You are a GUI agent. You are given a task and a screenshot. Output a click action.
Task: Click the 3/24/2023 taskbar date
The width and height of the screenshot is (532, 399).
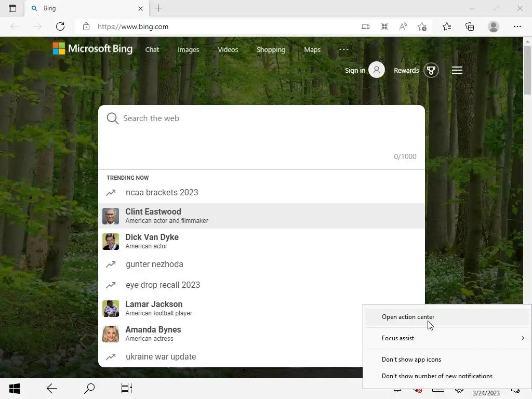click(x=486, y=393)
